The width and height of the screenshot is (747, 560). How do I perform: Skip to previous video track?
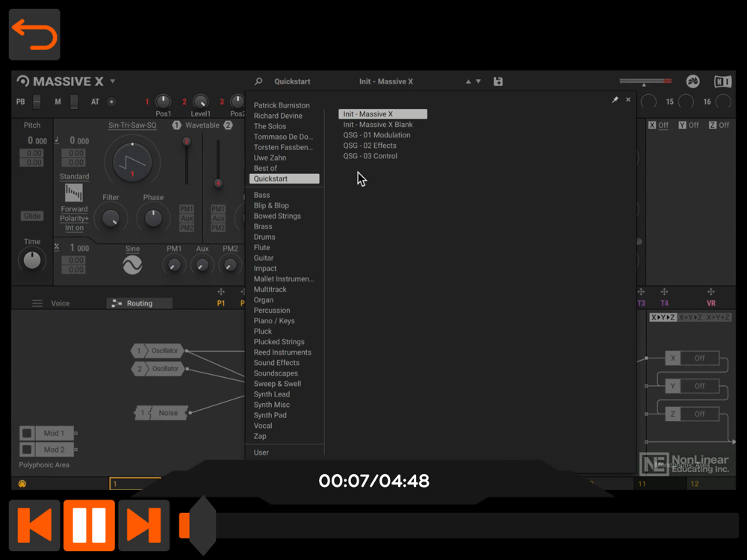34,525
